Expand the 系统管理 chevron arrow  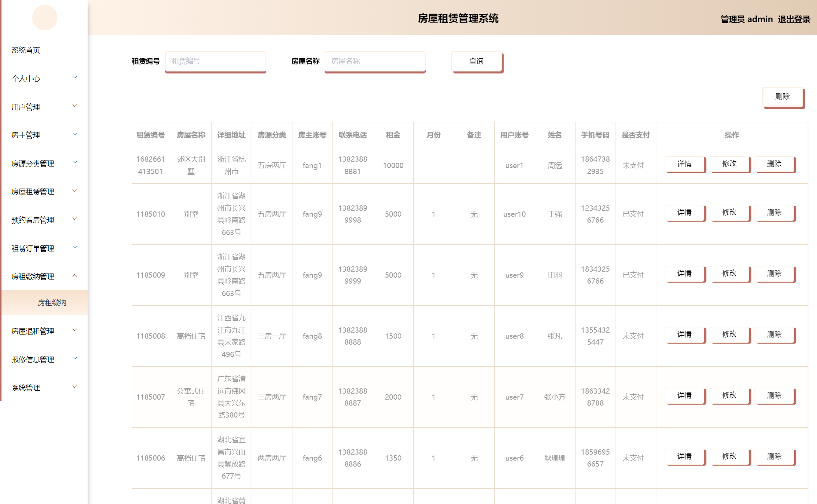click(x=75, y=387)
